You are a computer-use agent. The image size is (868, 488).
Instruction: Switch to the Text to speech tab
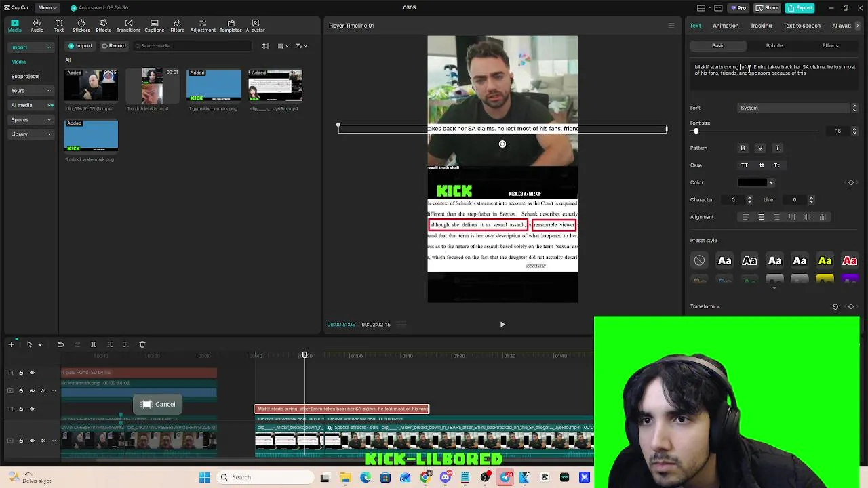802,26
